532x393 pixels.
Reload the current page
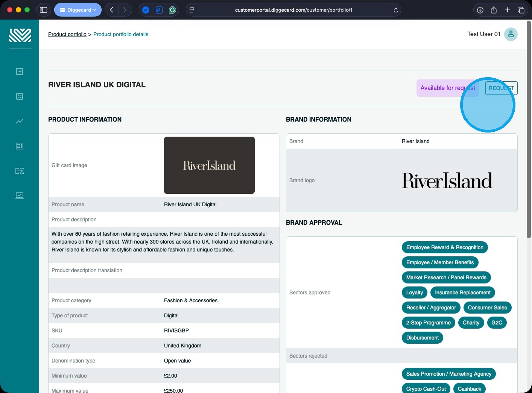tap(396, 10)
